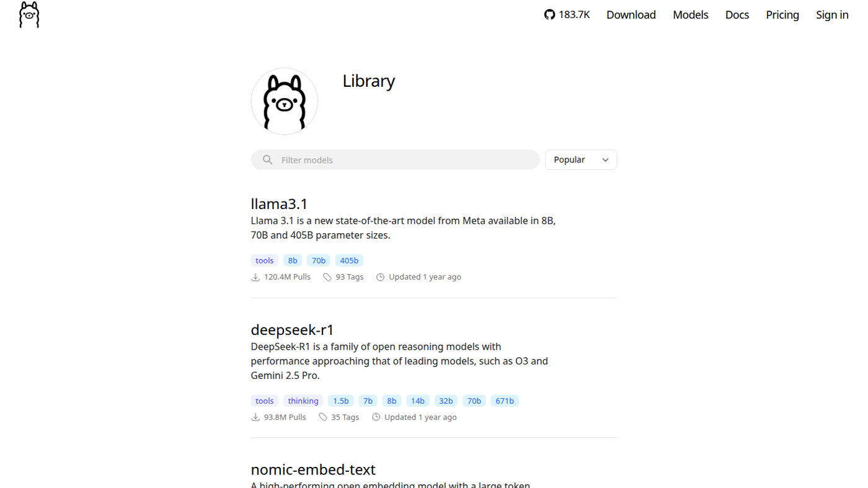Screen dimensions: 868x488
Task: Select the 14b size tag
Action: [x=418, y=401]
